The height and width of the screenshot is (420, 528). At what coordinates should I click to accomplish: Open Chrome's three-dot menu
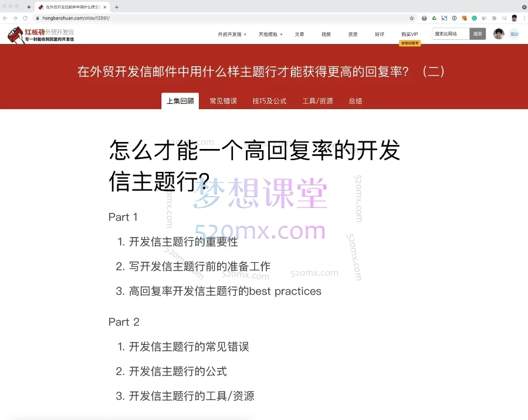[524, 18]
